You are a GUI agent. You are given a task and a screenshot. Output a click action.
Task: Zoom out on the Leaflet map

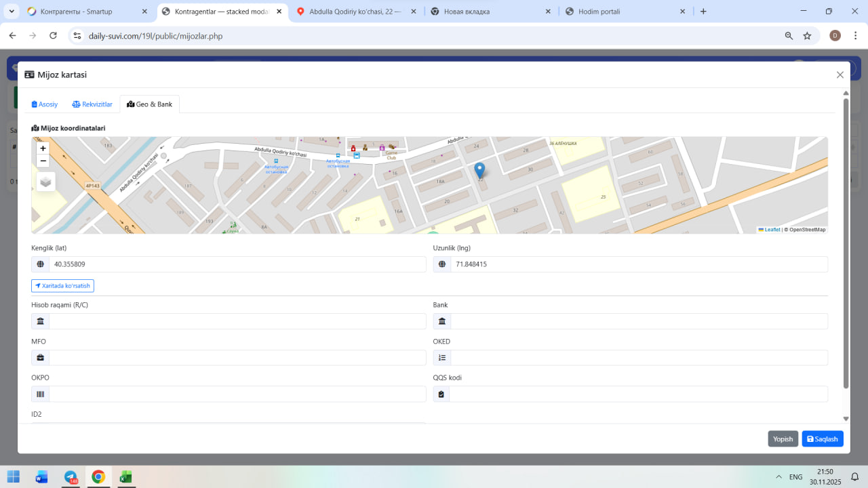pos(43,161)
